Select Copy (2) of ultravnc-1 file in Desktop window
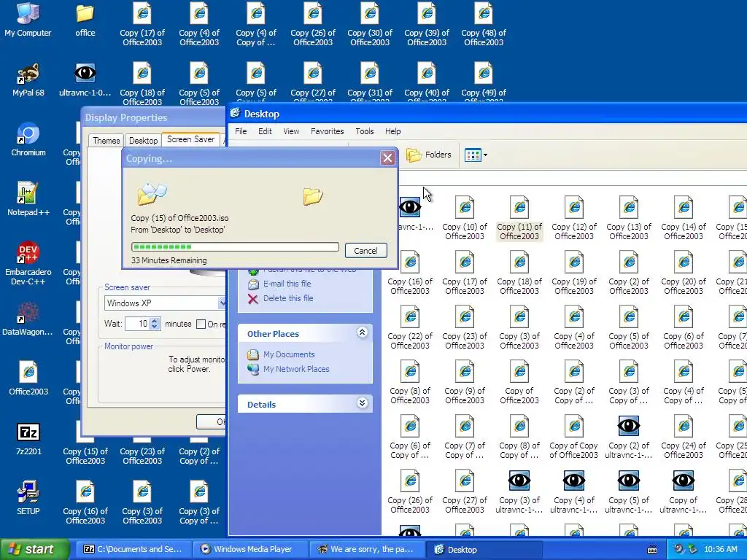The width and height of the screenshot is (747, 560). pos(629,437)
